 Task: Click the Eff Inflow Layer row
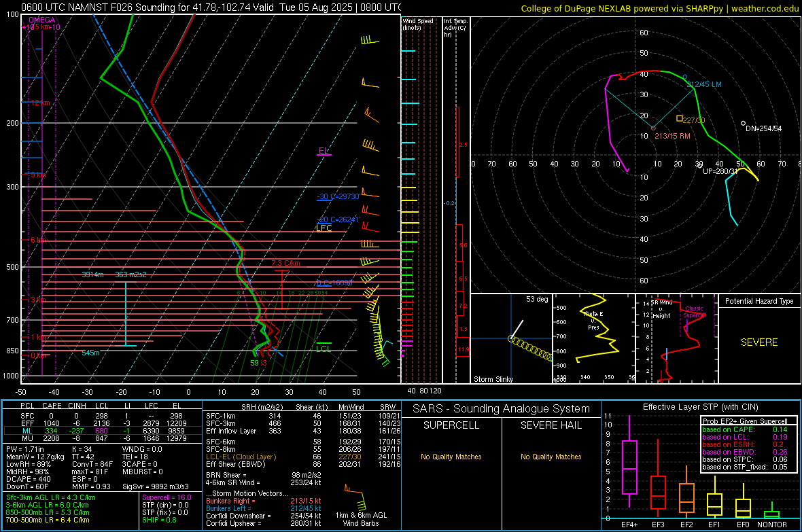click(x=303, y=431)
